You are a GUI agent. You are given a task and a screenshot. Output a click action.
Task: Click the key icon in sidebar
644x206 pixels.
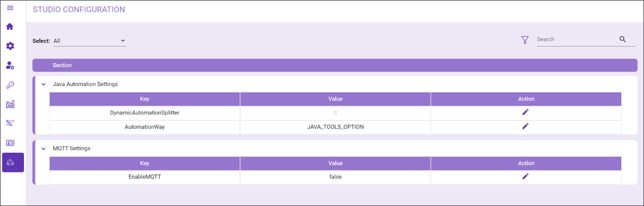10,85
